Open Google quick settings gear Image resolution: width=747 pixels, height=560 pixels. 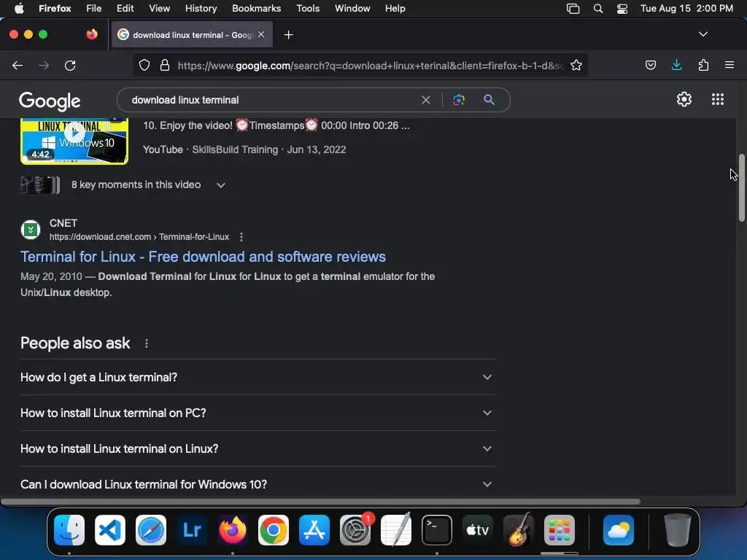684,99
